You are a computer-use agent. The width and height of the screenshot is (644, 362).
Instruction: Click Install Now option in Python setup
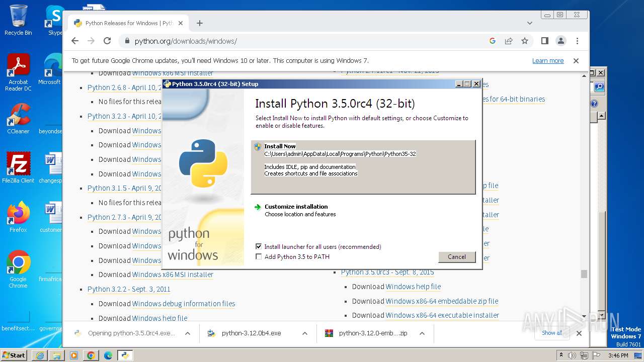pos(363,167)
